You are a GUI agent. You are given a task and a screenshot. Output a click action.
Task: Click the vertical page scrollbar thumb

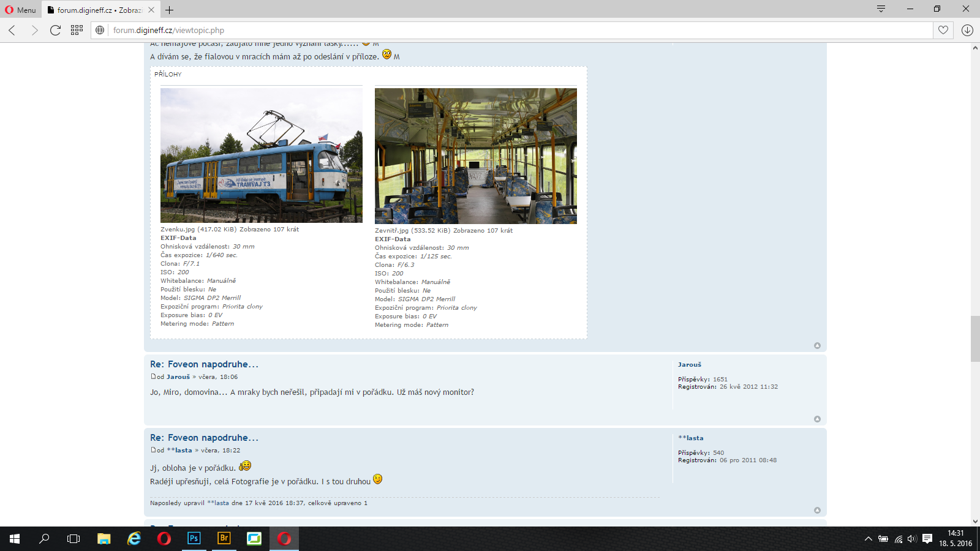(974, 339)
